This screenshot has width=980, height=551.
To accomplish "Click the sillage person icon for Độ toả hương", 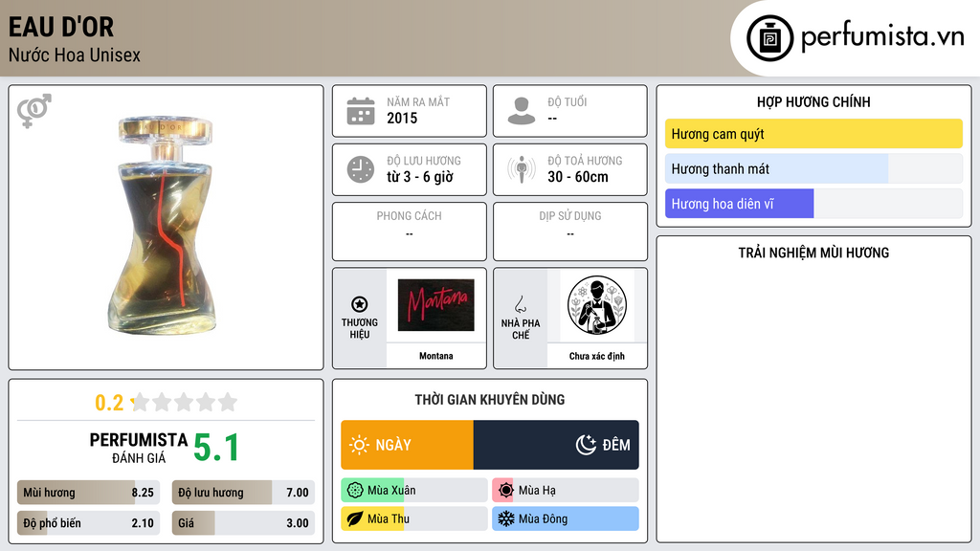I will tap(522, 169).
